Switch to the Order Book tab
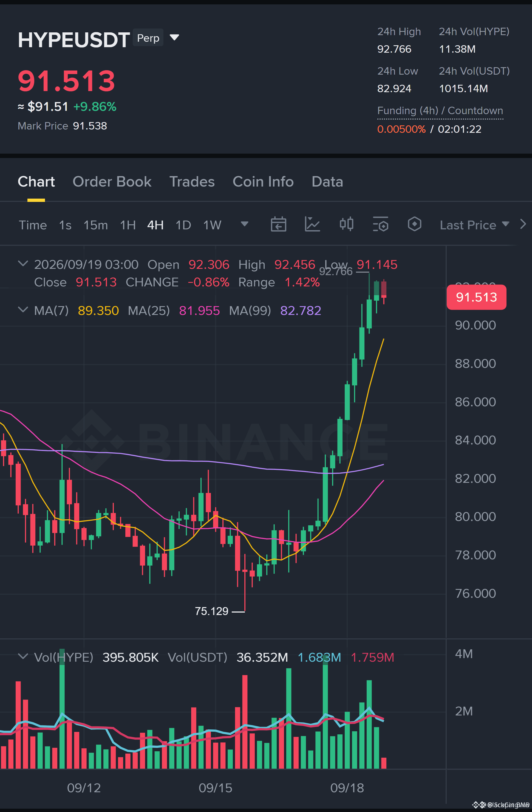532x812 pixels. pyautogui.click(x=112, y=182)
